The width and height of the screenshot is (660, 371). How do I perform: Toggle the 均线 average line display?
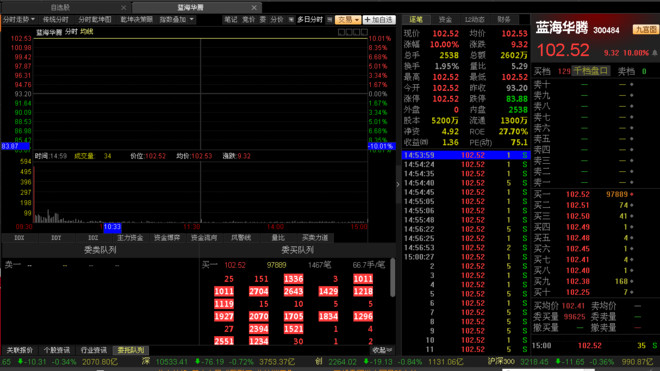[86, 32]
